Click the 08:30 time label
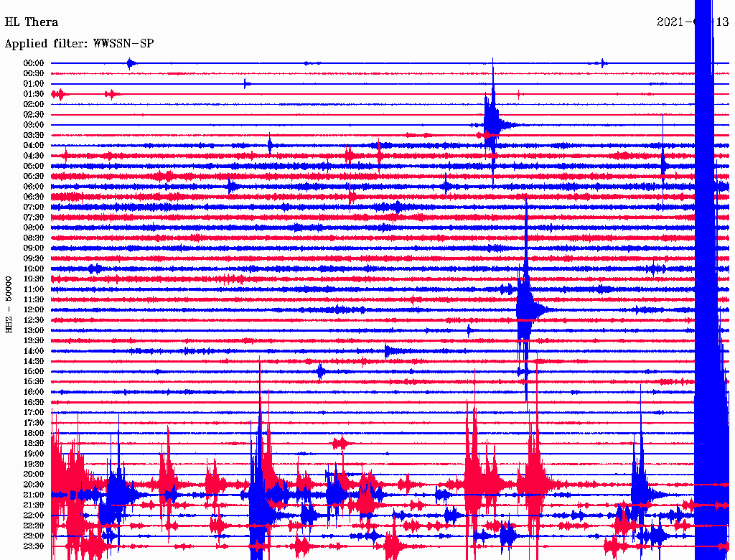The width and height of the screenshot is (735, 560). point(34,238)
